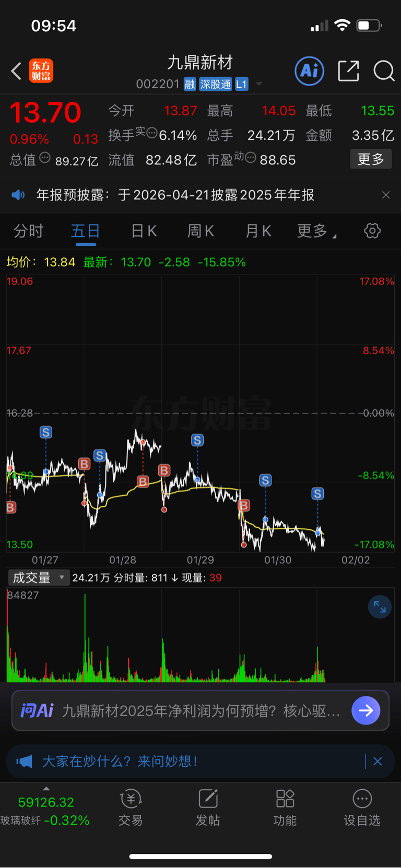Tap the stock code 002201
The height and width of the screenshot is (868, 401).
[158, 84]
